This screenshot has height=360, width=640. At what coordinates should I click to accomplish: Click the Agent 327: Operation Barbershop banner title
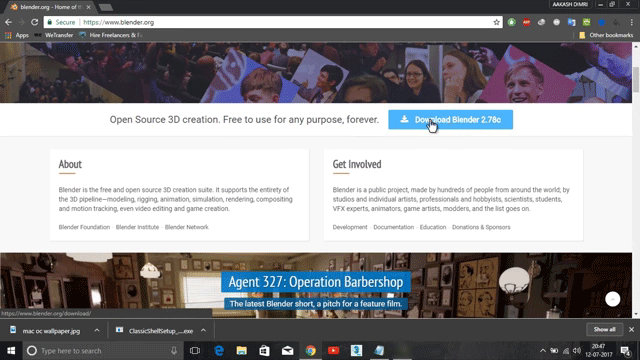[x=316, y=282]
